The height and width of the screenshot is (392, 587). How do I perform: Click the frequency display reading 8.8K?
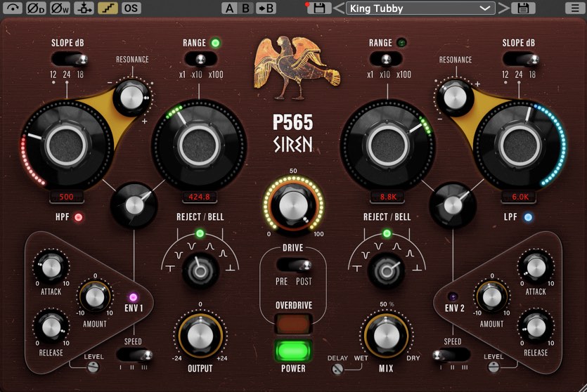388,197
